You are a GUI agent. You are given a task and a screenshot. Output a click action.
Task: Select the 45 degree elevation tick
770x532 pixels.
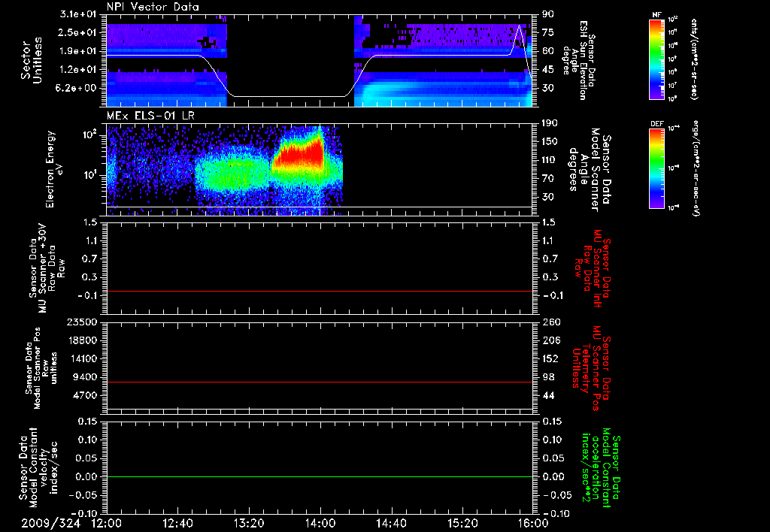548,70
